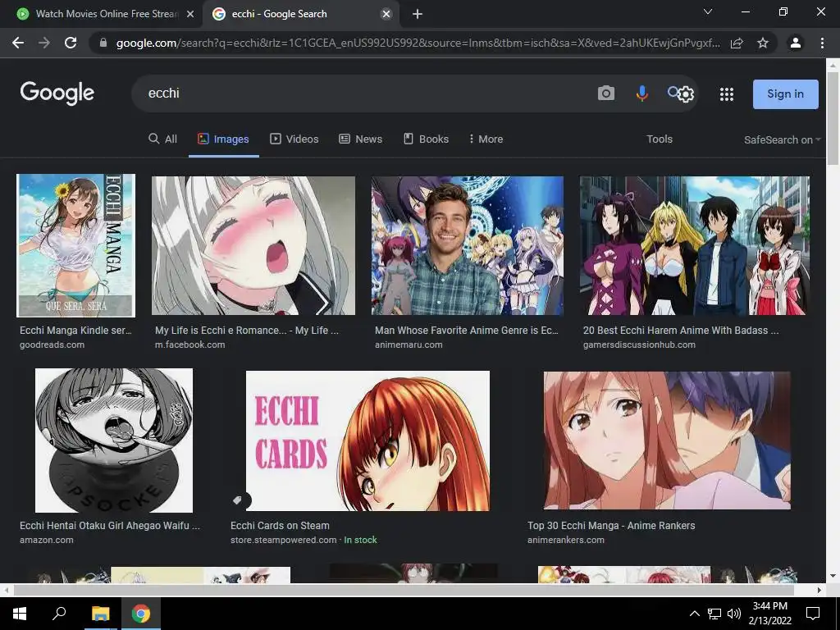
Task: Open Chrome's three-dot menu
Action: tap(822, 43)
